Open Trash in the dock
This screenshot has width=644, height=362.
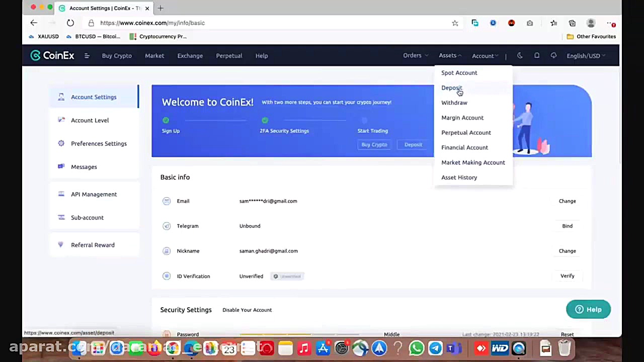coord(565,348)
